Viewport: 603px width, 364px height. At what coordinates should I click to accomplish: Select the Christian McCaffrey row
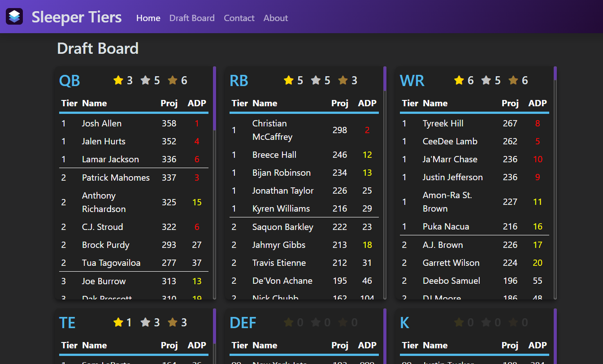[304, 130]
